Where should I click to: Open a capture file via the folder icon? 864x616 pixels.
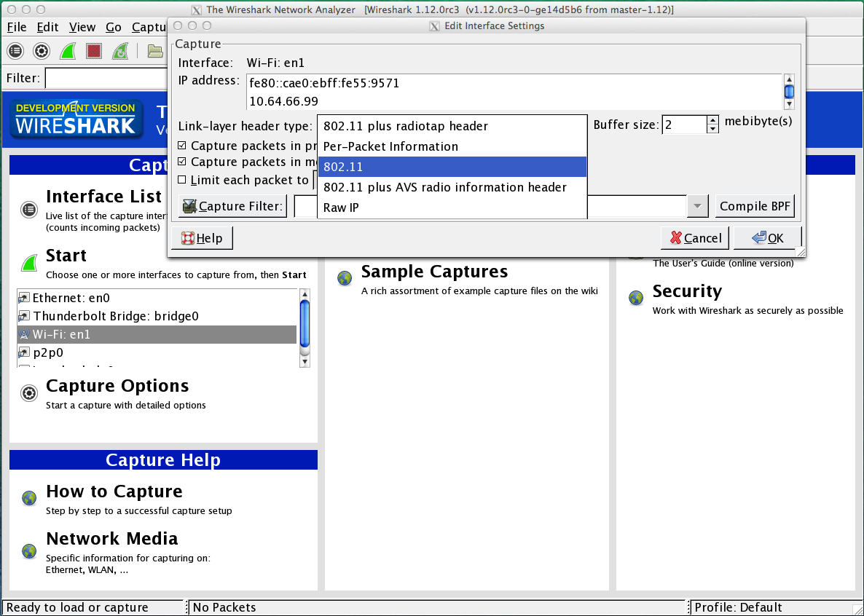155,51
